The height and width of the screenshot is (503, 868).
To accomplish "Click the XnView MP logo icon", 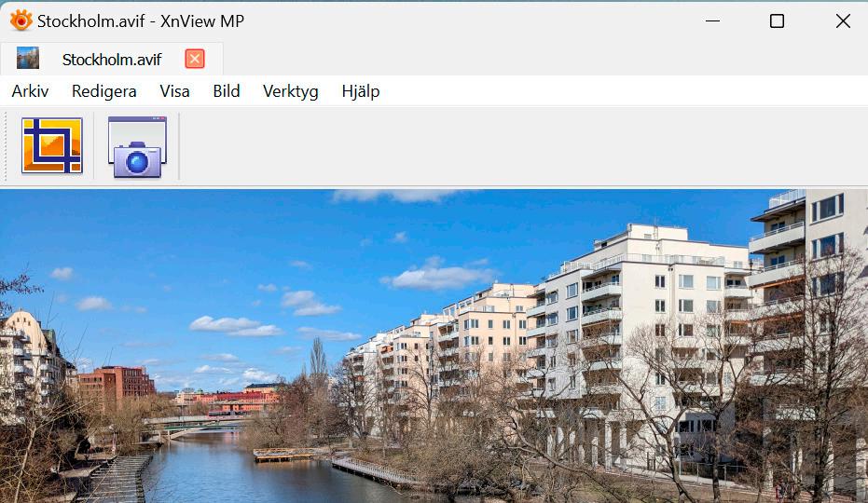I will 21,21.
